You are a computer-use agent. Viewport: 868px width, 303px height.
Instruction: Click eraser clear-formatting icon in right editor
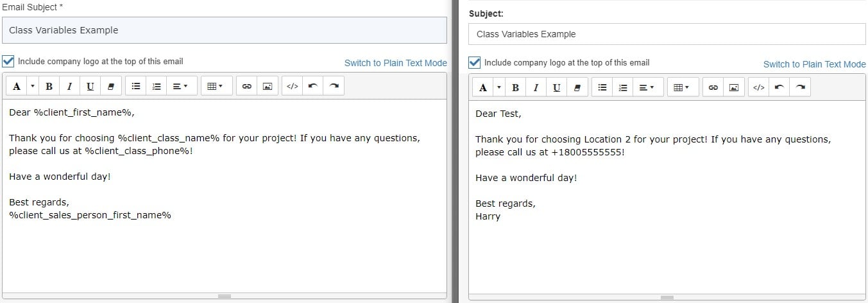(577, 88)
